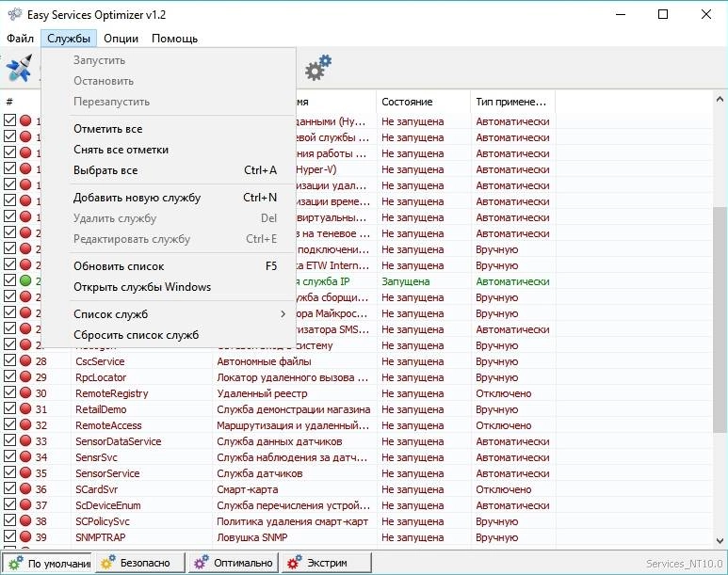The width and height of the screenshot is (728, 575).
Task: Toggle checkbox on the running green-status row
Action: pos(9,280)
